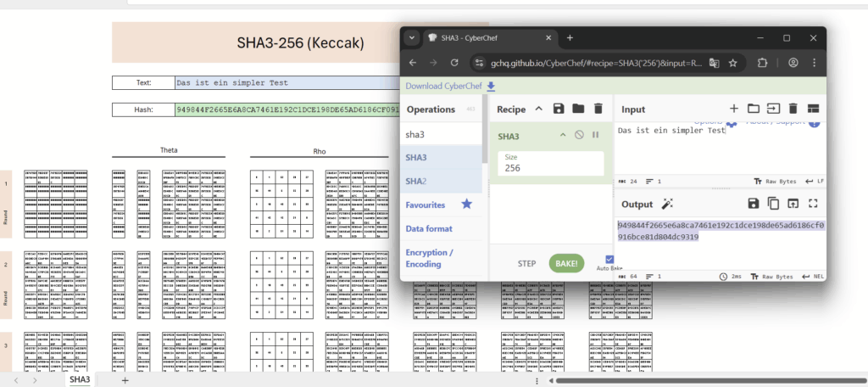Go back in the browser
Viewport: 868px width, 387px height.
click(413, 63)
